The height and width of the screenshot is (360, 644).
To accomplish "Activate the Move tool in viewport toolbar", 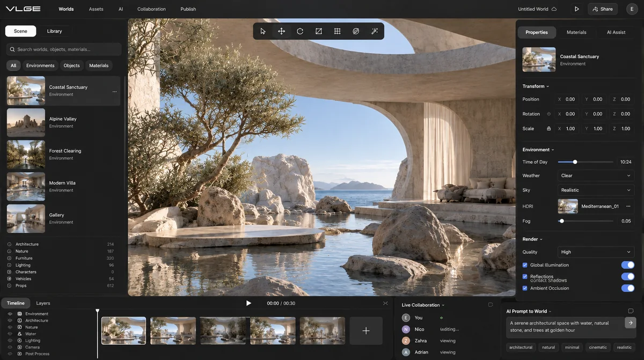I will click(281, 31).
